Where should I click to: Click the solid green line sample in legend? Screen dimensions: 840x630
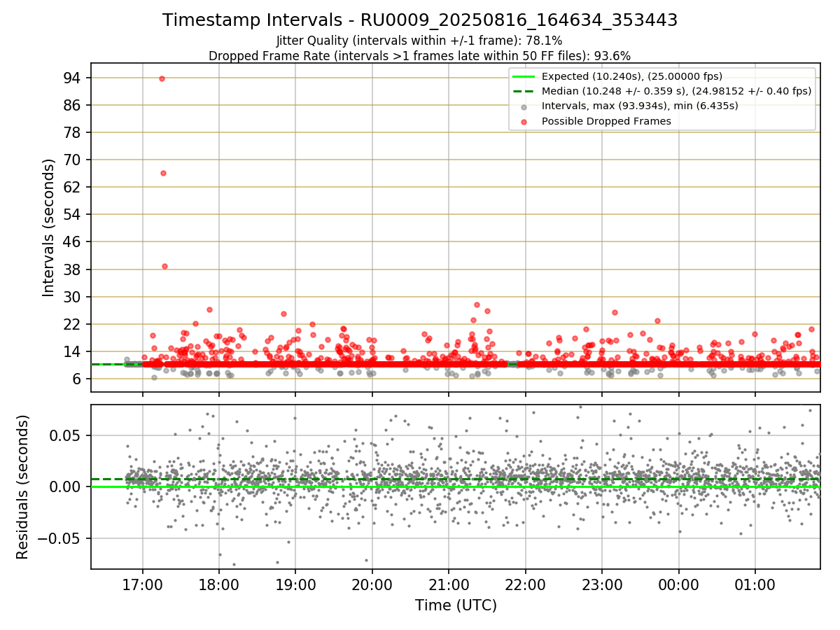[x=524, y=76]
